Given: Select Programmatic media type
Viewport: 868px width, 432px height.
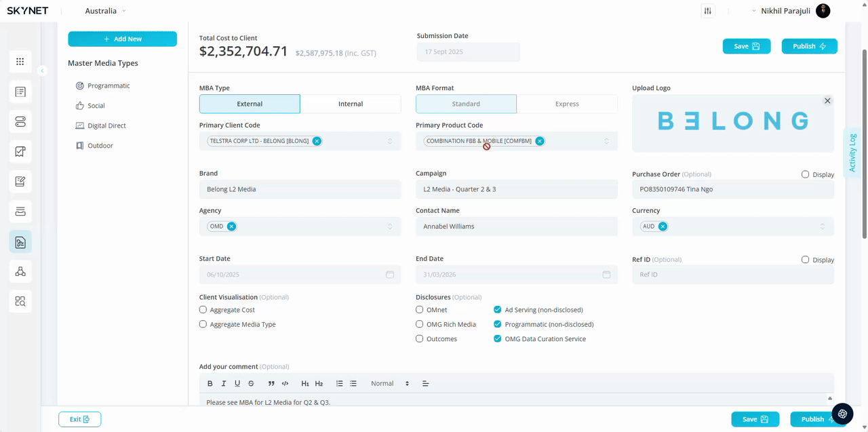Looking at the screenshot, I should [x=103, y=86].
